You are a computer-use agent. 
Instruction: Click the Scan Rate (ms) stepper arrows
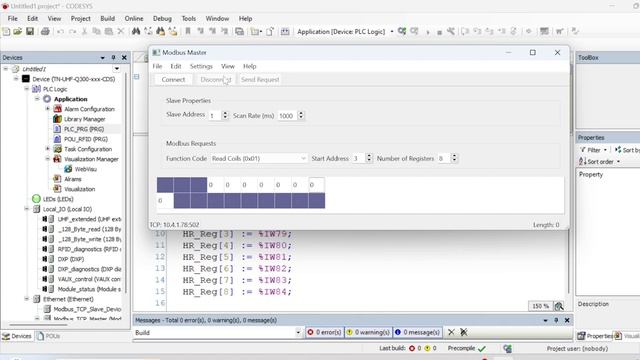point(301,116)
